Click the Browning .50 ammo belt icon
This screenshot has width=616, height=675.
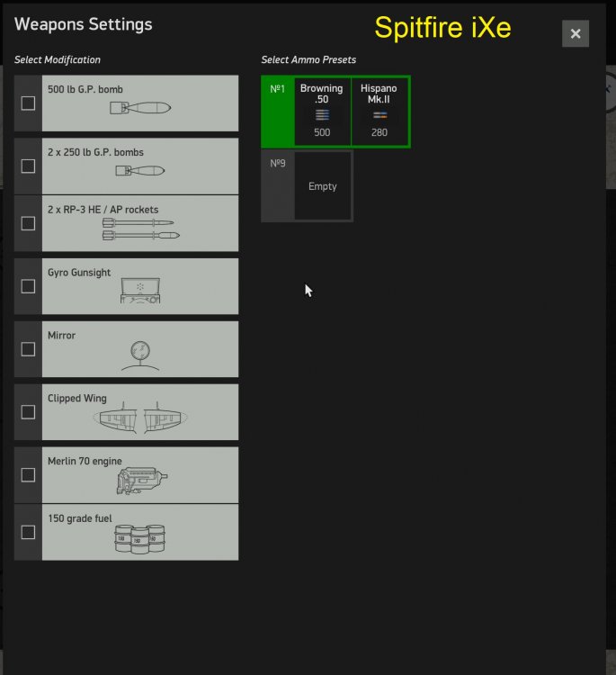(x=322, y=115)
